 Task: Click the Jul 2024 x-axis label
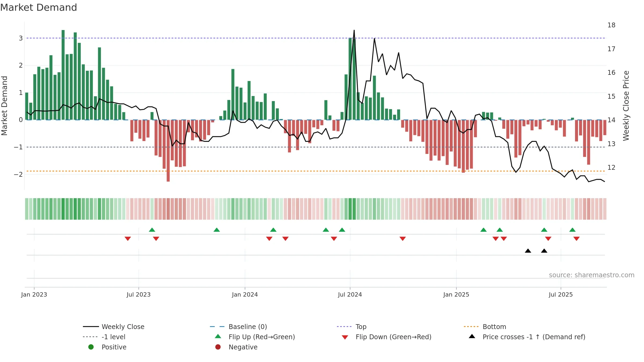pos(350,294)
